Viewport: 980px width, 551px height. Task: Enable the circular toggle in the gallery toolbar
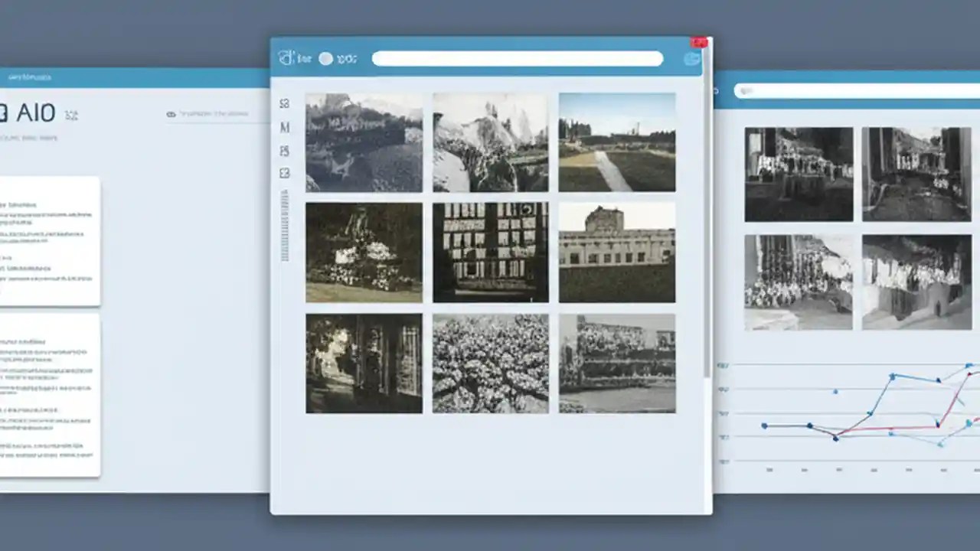coord(325,57)
